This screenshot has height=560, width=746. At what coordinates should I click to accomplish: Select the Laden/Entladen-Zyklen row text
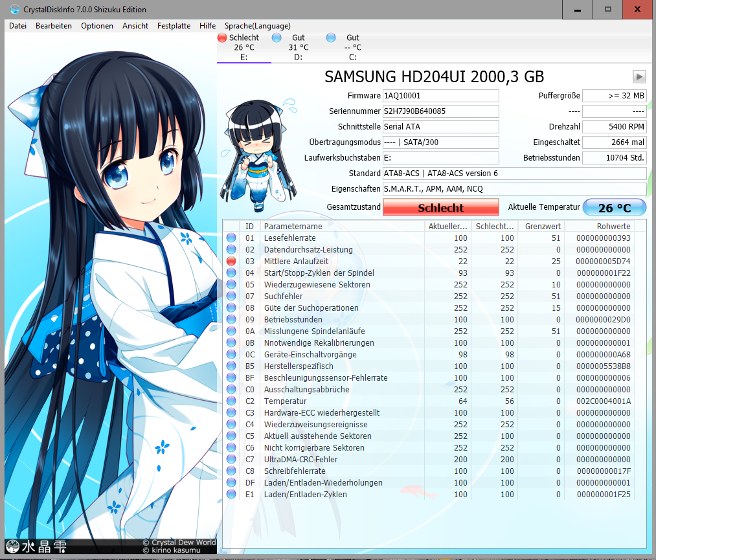coord(306,495)
